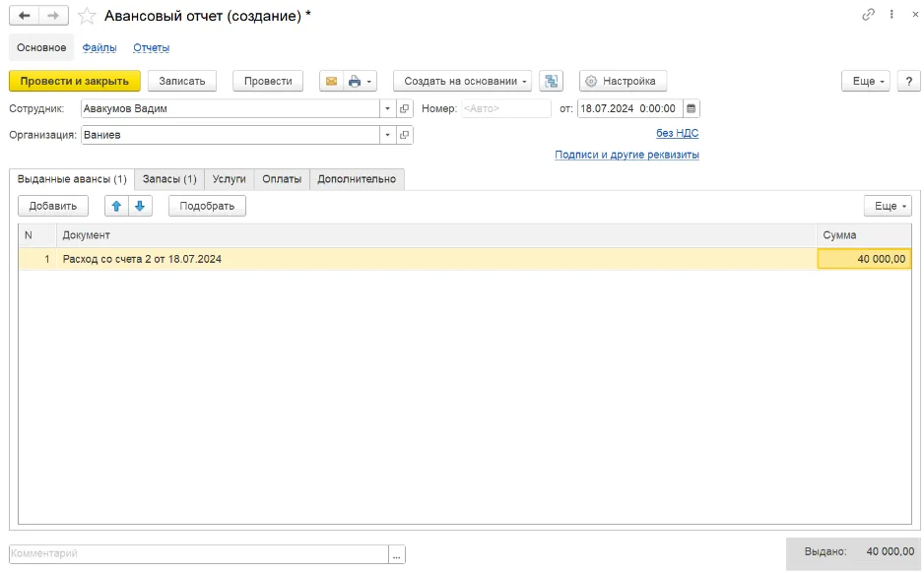
Task: Expand the printer options dropdown arrow
Action: point(369,82)
